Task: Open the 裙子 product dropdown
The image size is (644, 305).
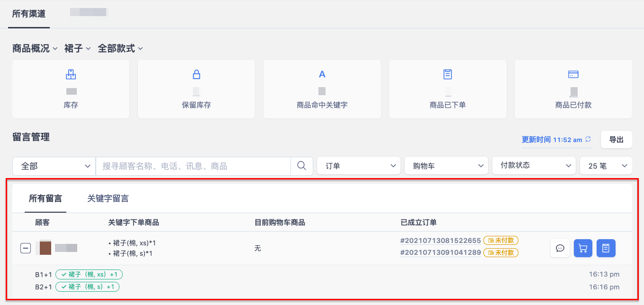Action: pos(78,48)
